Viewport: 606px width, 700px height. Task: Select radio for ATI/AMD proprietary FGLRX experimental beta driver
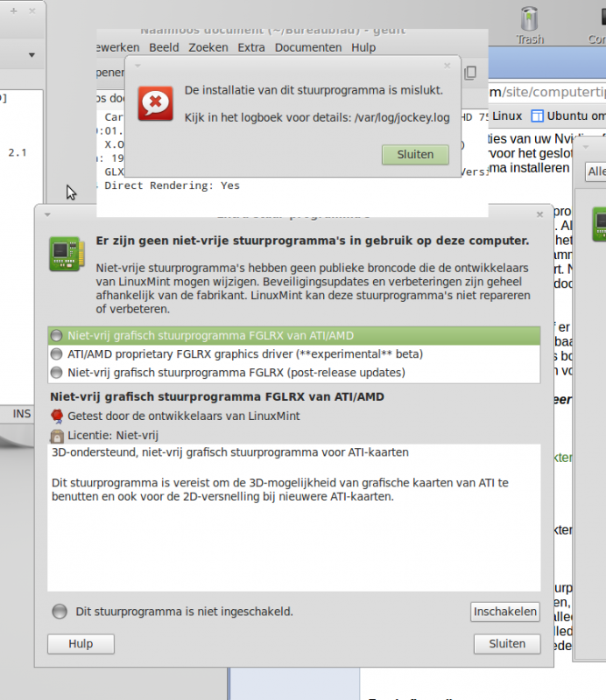coord(56,354)
